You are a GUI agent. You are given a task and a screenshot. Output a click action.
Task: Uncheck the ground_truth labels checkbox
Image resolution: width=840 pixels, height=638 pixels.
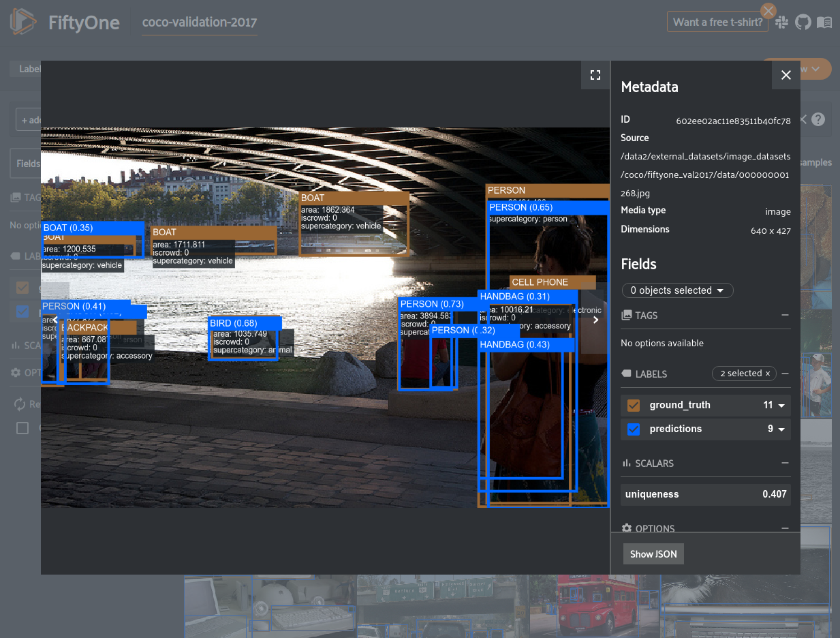pyautogui.click(x=634, y=405)
